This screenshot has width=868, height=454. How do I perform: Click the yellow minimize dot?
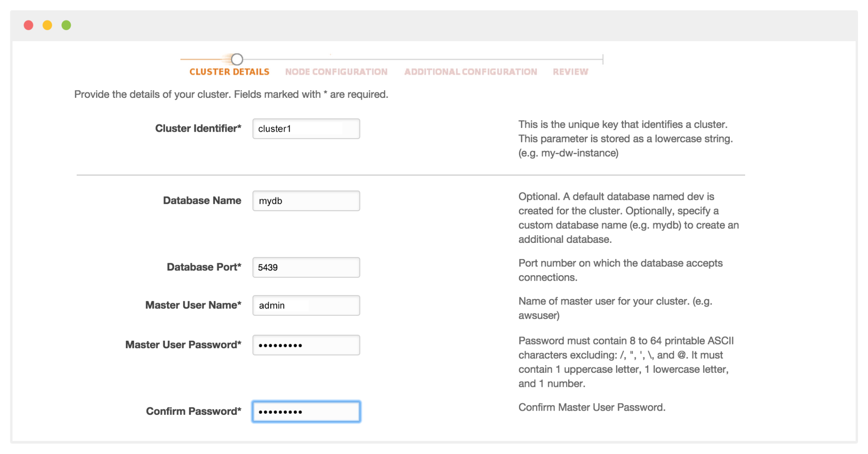(47, 25)
